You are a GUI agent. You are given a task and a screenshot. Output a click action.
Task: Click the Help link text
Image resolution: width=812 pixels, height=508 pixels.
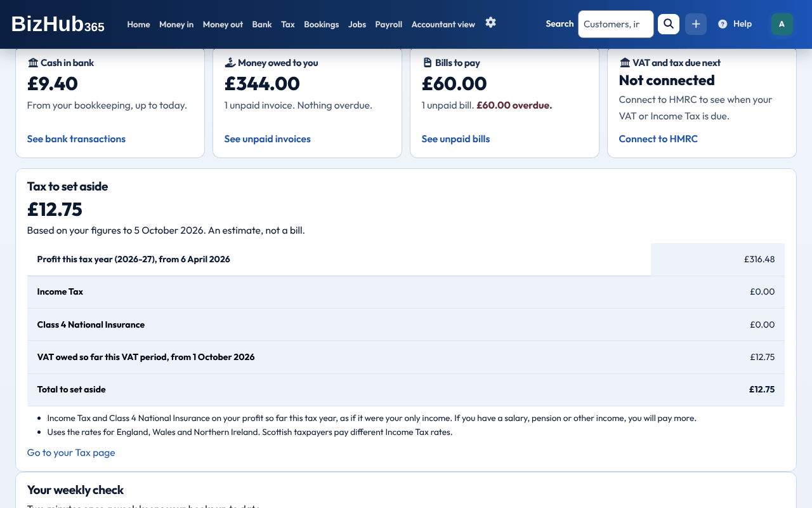(x=742, y=24)
